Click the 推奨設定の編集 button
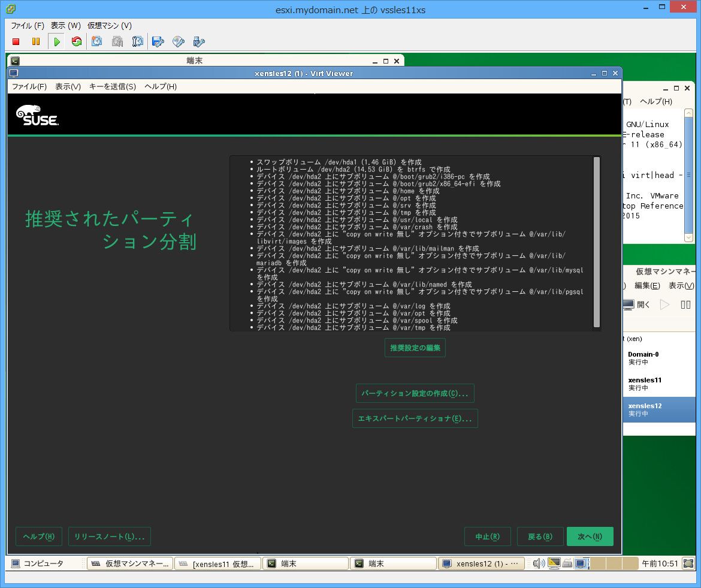The height and width of the screenshot is (588, 701). coord(415,348)
